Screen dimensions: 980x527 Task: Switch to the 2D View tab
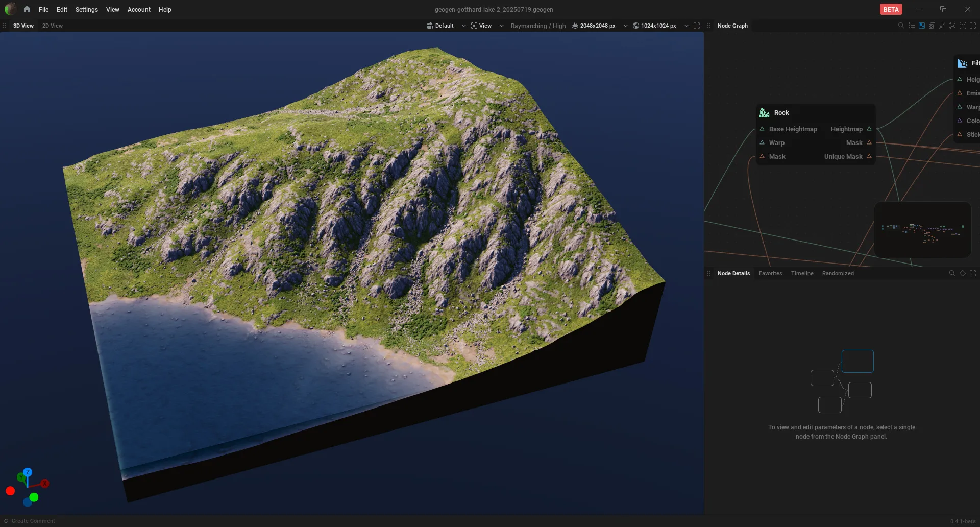click(53, 26)
